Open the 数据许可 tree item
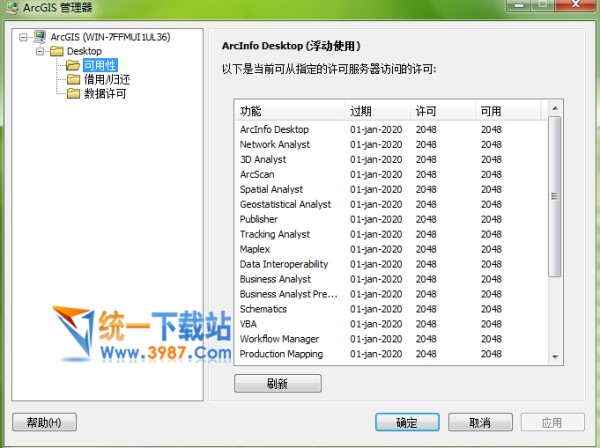This screenshot has width=600, height=448. coord(105,94)
